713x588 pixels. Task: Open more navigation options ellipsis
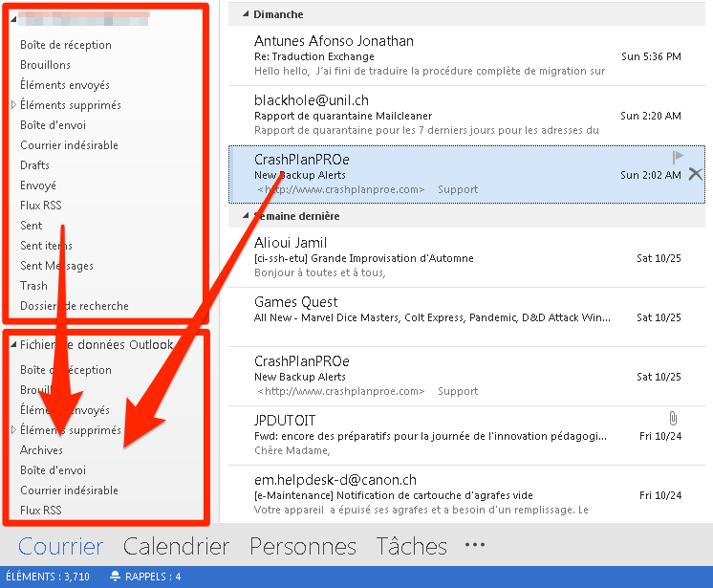[474, 545]
